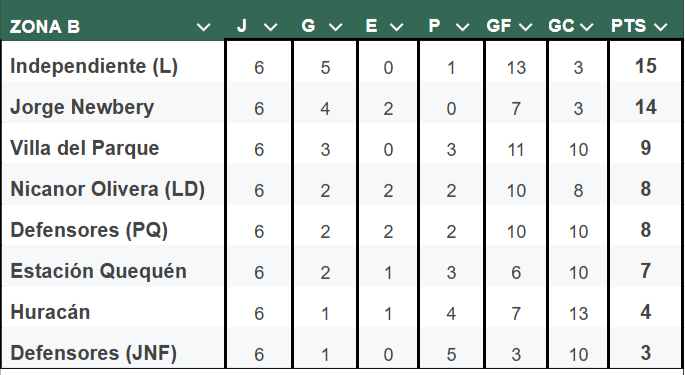685x375 pixels.
Task: Click the Independiente (L) team name
Action: [x=94, y=66]
